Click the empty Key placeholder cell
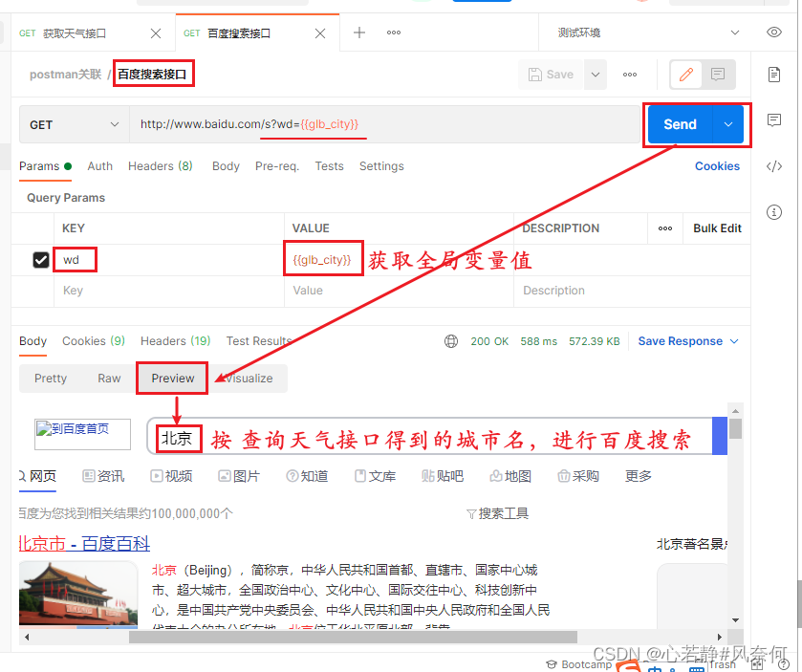The image size is (802, 672). (x=169, y=291)
